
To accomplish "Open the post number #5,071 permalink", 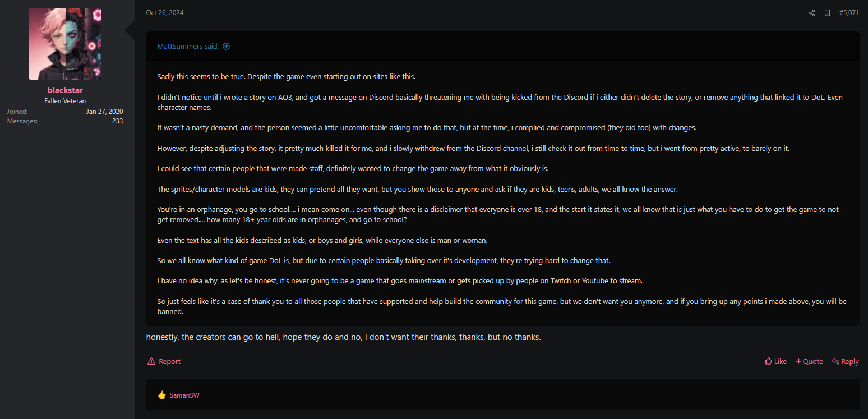I will click(x=849, y=13).
